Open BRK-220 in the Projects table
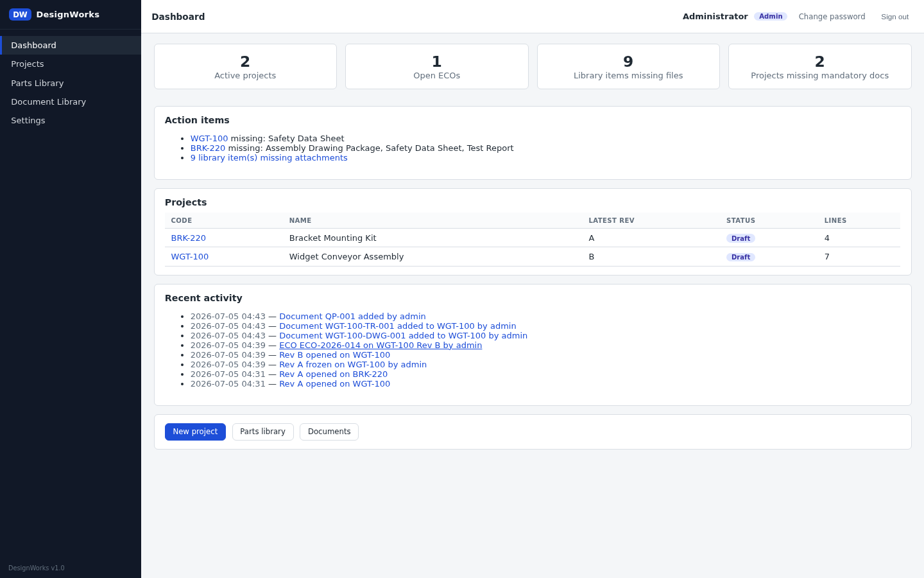This screenshot has height=578, width=924. coord(189,238)
